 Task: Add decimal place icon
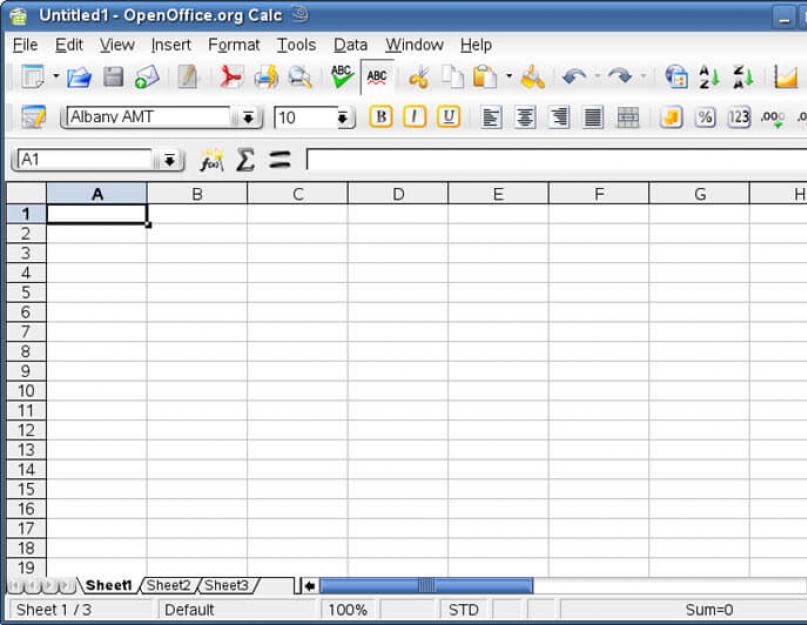(x=773, y=118)
